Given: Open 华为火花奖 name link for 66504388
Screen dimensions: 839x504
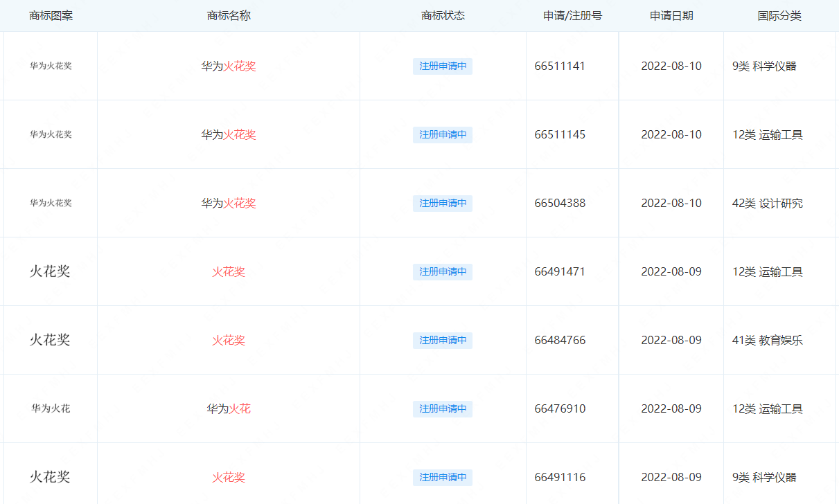Looking at the screenshot, I should (229, 204).
